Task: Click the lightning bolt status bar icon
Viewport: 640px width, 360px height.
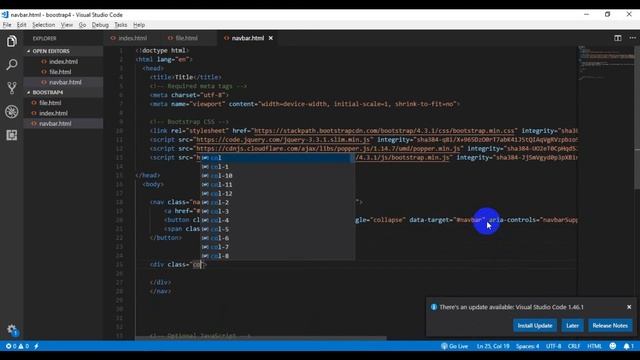Action: point(36,346)
